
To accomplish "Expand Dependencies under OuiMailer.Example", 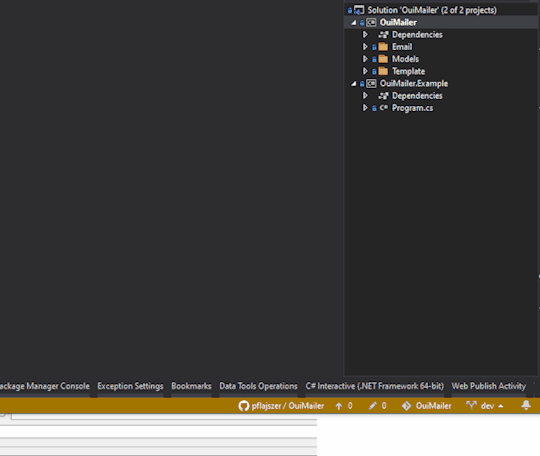I will [365, 95].
